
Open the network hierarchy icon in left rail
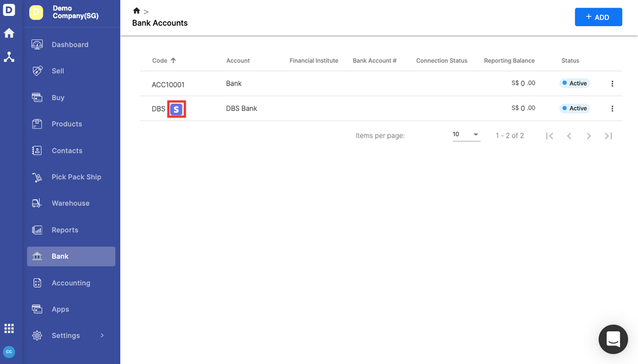pyautogui.click(x=9, y=57)
